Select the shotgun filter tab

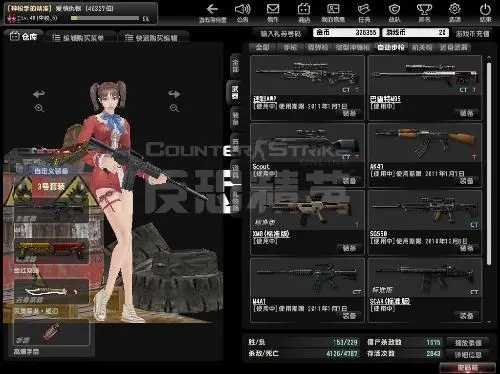pyautogui.click(x=318, y=47)
